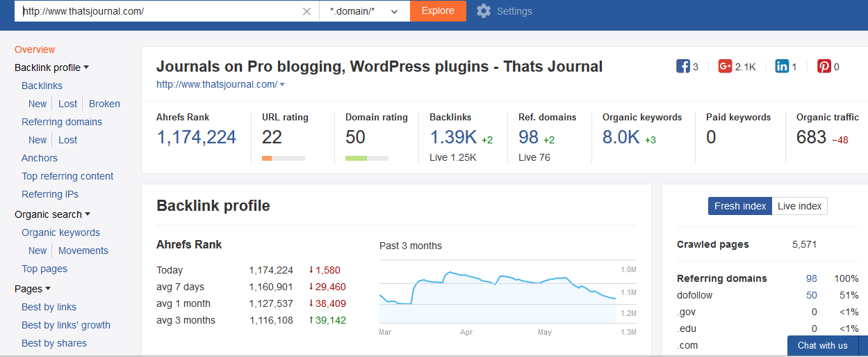868x357 pixels.
Task: Open Broken backlinks link
Action: (104, 104)
